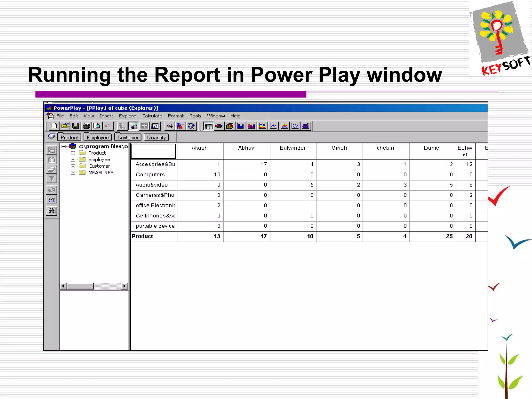This screenshot has height=399, width=532.
Task: Click the Quantity measure button
Action: tap(156, 137)
